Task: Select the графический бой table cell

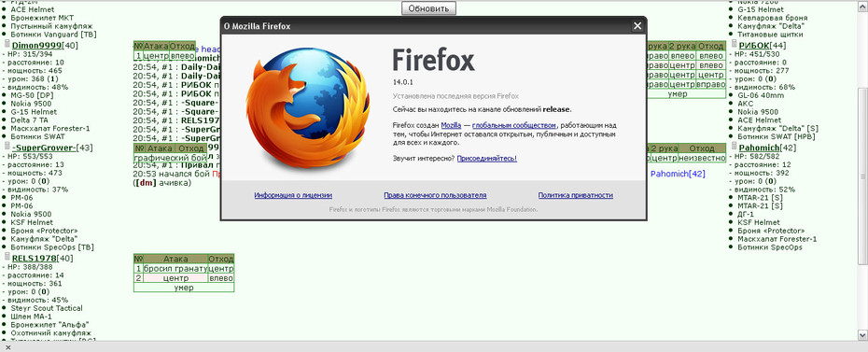Action: tap(170, 159)
